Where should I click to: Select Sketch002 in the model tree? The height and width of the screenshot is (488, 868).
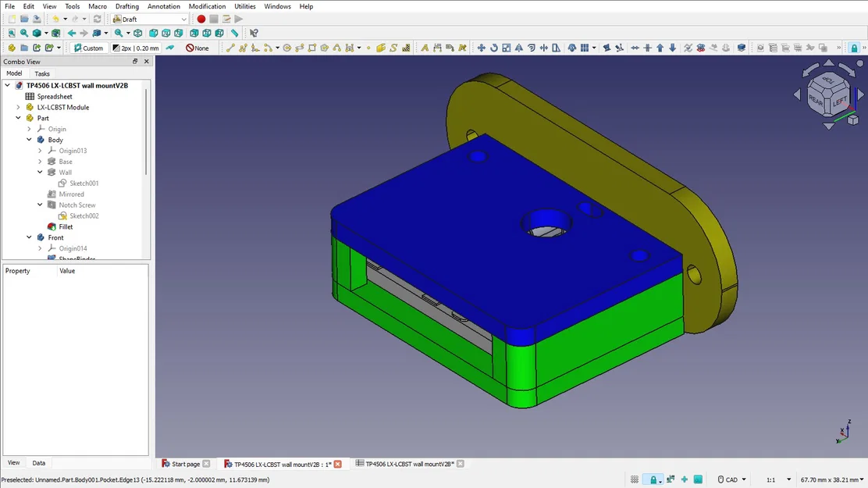click(x=84, y=216)
